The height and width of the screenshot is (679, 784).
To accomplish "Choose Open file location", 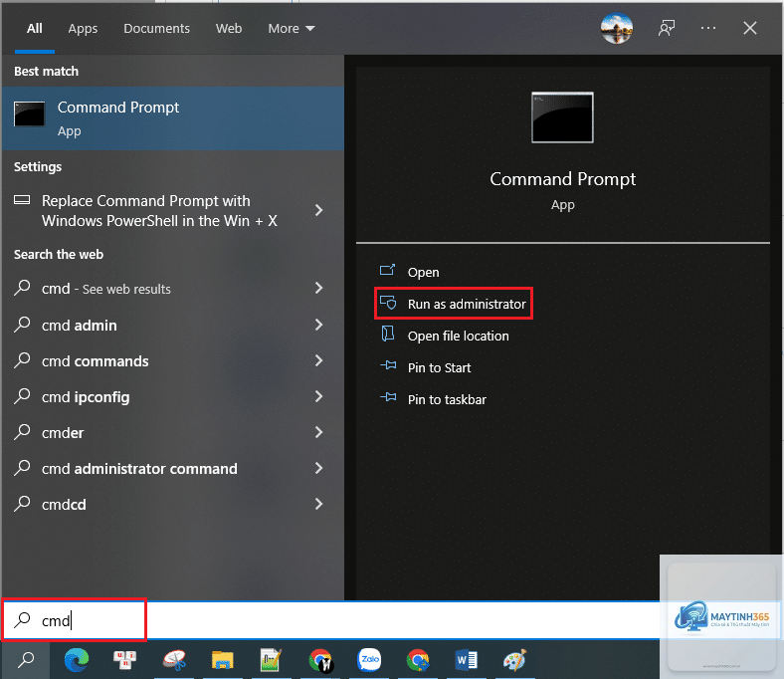I will pos(458,337).
